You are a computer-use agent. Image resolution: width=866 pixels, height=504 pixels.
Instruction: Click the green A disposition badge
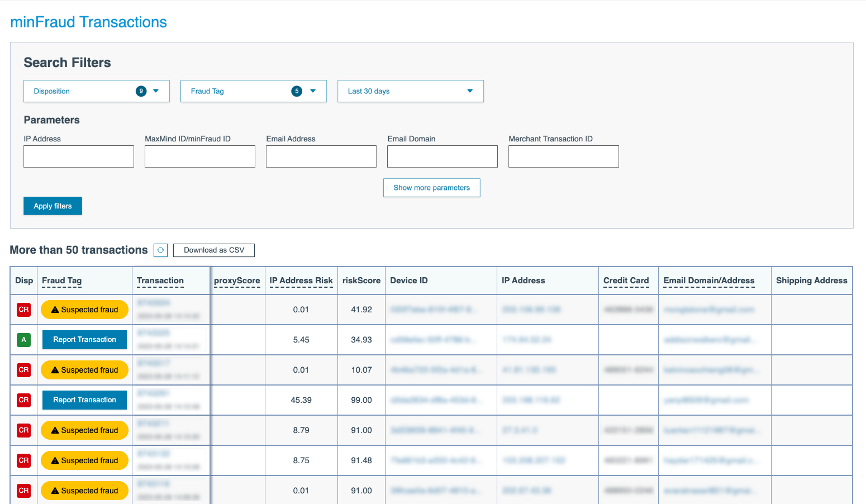click(x=23, y=340)
